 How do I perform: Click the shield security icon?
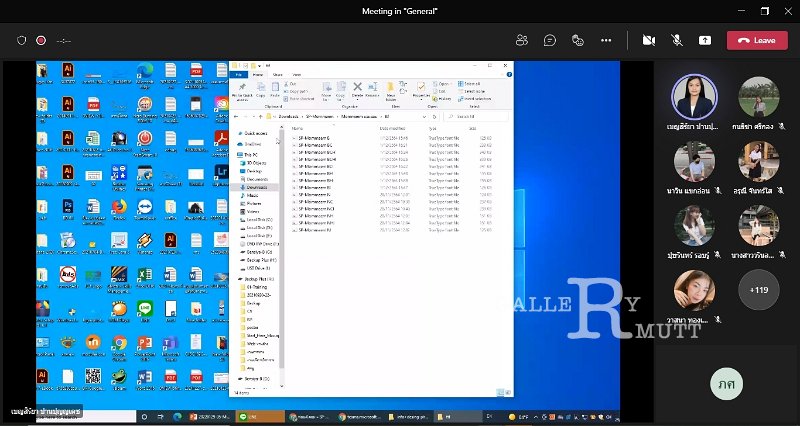click(21, 40)
